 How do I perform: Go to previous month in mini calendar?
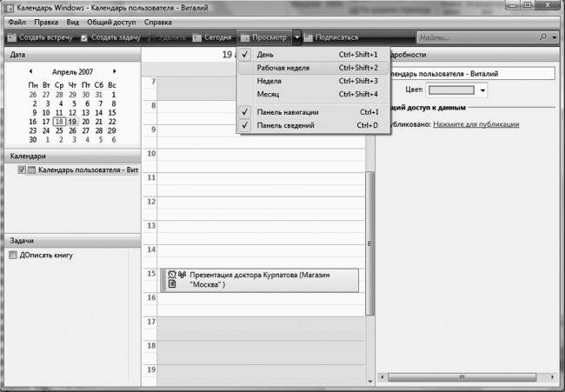(30, 71)
